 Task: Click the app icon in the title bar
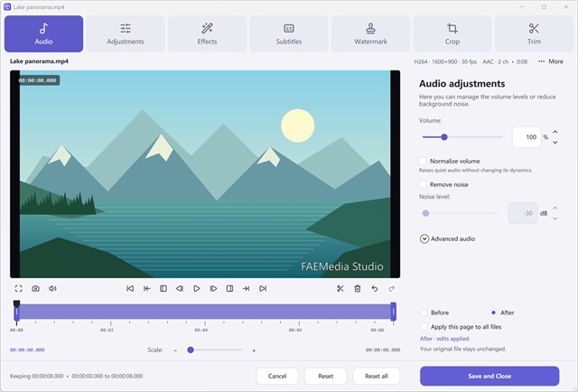pyautogui.click(x=7, y=7)
